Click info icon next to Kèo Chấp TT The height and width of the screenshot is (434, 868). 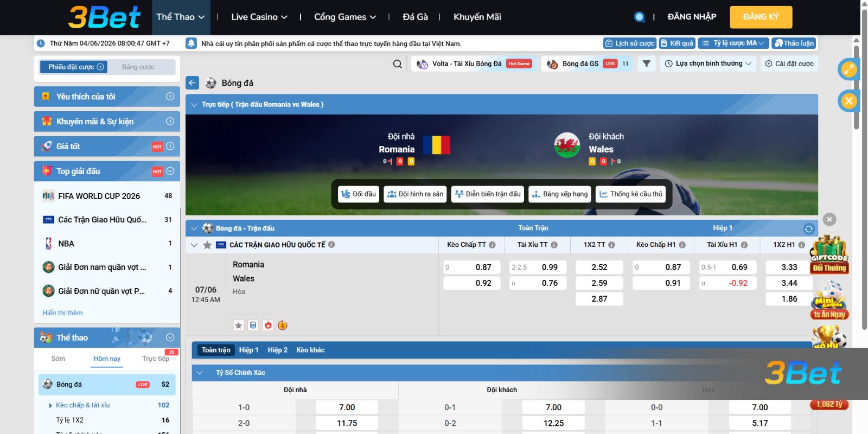point(492,245)
